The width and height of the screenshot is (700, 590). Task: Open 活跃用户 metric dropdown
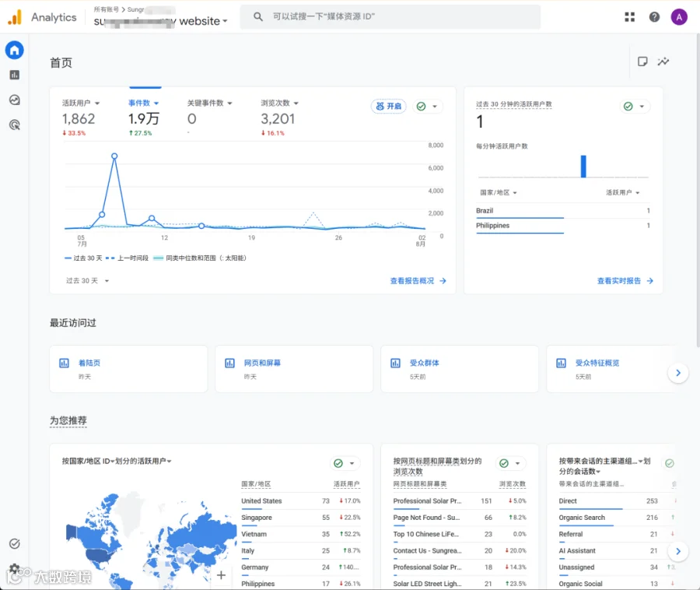coord(81,104)
